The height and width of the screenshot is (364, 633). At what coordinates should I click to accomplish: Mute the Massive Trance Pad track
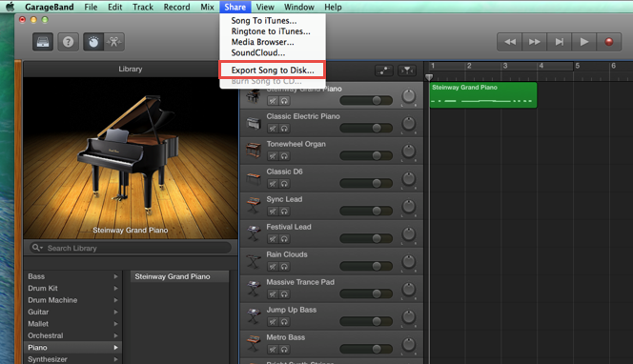(x=273, y=294)
